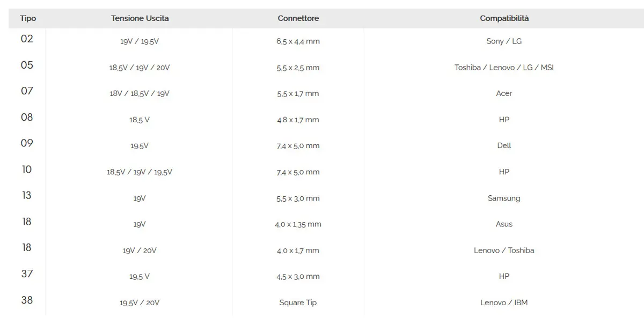The width and height of the screenshot is (644, 332).
Task: Select the Asus compatibility cell
Action: pyautogui.click(x=504, y=224)
